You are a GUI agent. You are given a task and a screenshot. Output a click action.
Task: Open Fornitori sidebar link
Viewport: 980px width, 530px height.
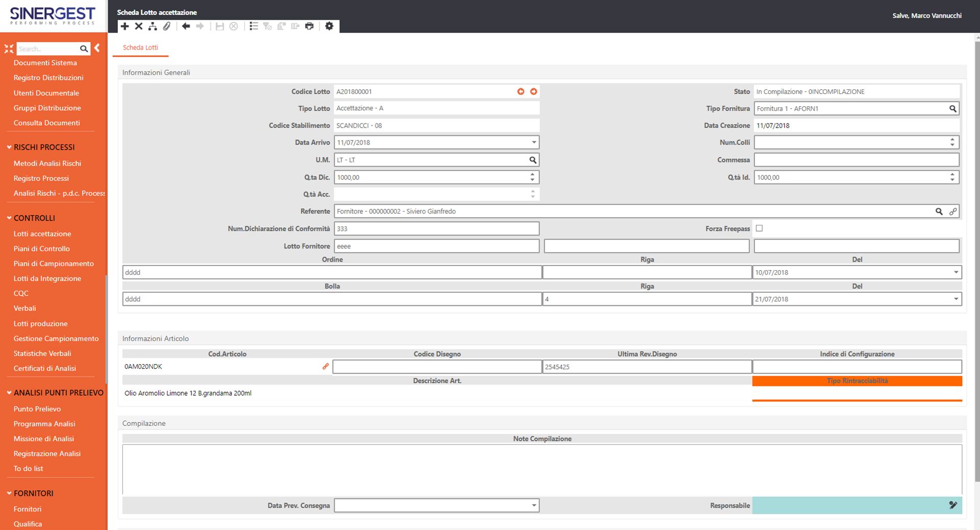(x=28, y=509)
